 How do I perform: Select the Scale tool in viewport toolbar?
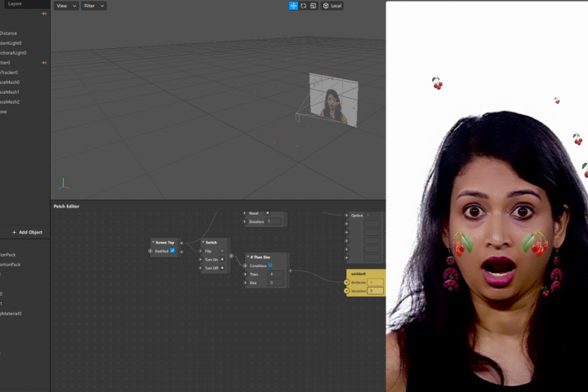coord(313,6)
